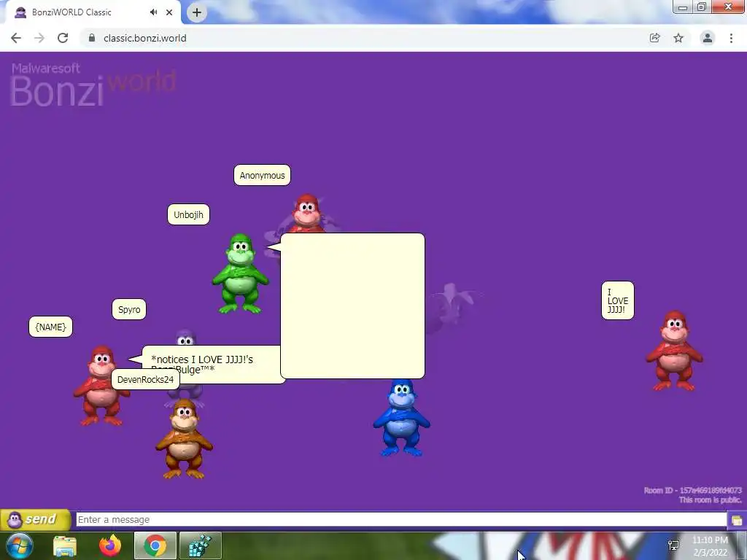
Task: Open a new tab
Action: [x=197, y=12]
